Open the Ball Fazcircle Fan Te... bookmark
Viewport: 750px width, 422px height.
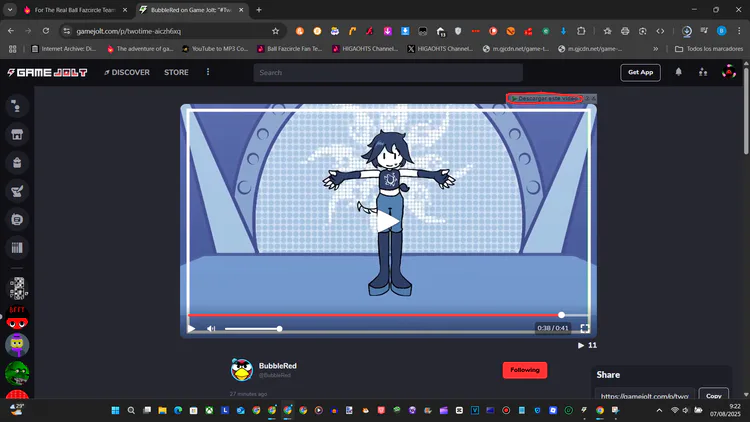point(289,49)
